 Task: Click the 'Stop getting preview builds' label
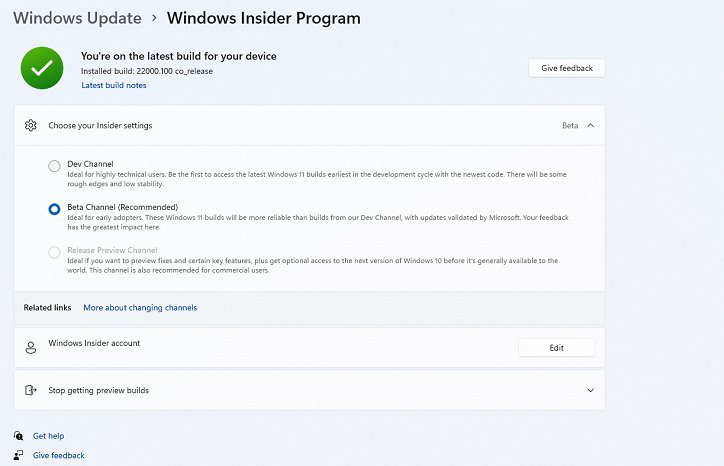[x=98, y=390]
